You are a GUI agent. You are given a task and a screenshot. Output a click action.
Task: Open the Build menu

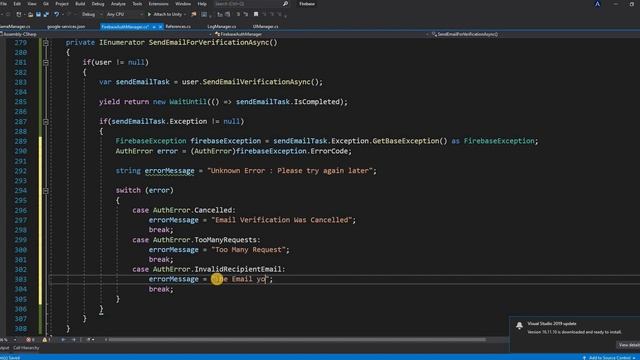80,4
